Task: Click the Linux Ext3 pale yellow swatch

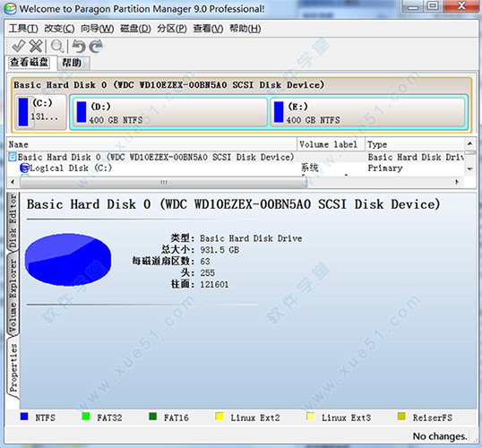Action: pyautogui.click(x=311, y=417)
